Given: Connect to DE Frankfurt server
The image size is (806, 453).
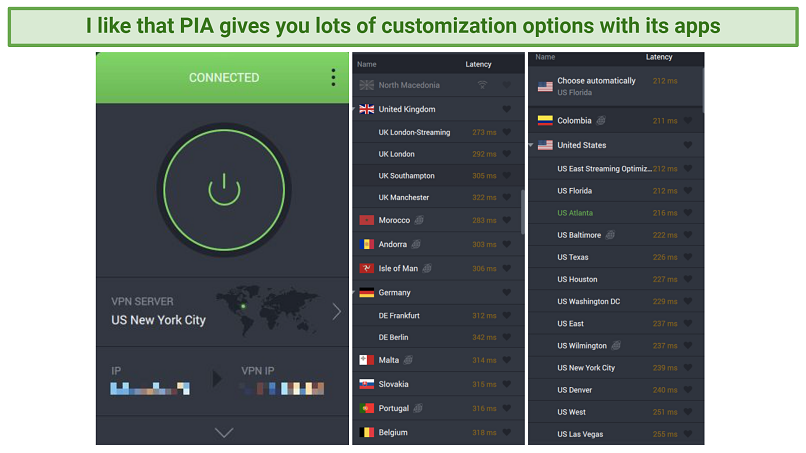Looking at the screenshot, I should pos(438,315).
